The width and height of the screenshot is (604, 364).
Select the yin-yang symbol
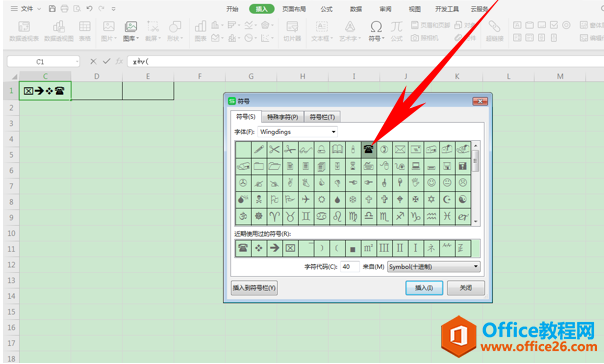pos(463,199)
